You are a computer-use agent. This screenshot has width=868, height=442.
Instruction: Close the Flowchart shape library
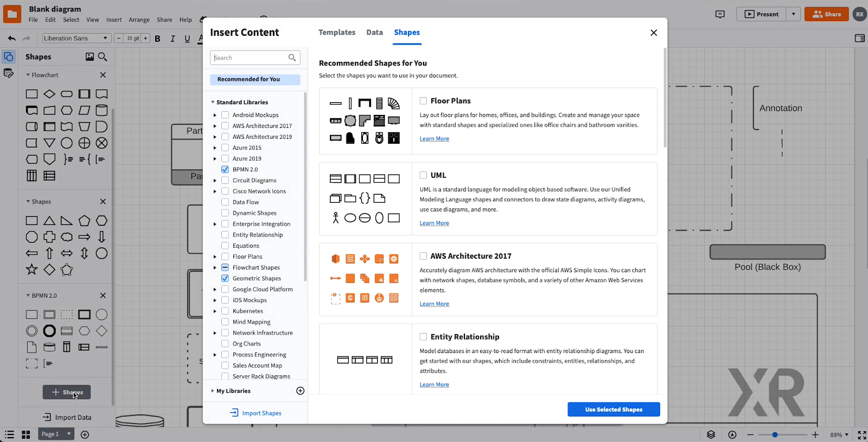(103, 75)
